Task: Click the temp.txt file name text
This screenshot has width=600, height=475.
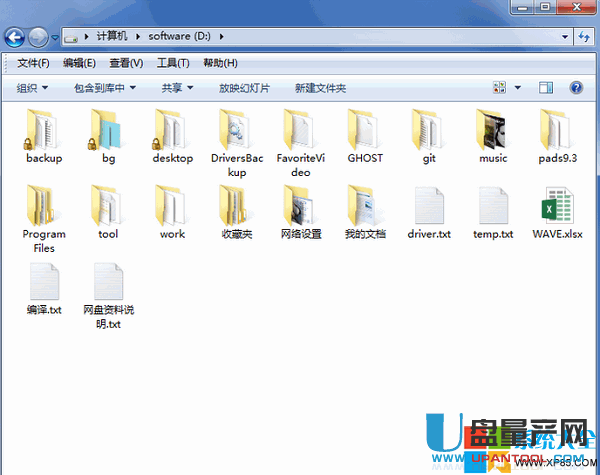Action: click(493, 234)
